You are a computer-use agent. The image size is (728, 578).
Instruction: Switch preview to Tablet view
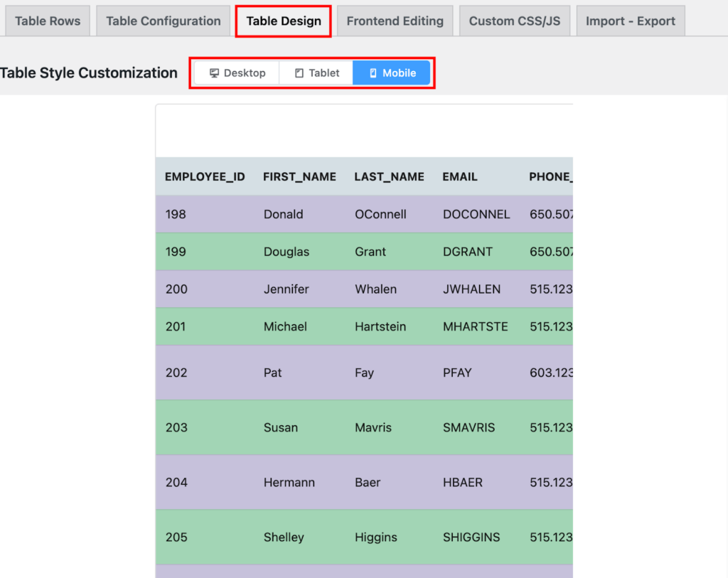[x=316, y=73]
